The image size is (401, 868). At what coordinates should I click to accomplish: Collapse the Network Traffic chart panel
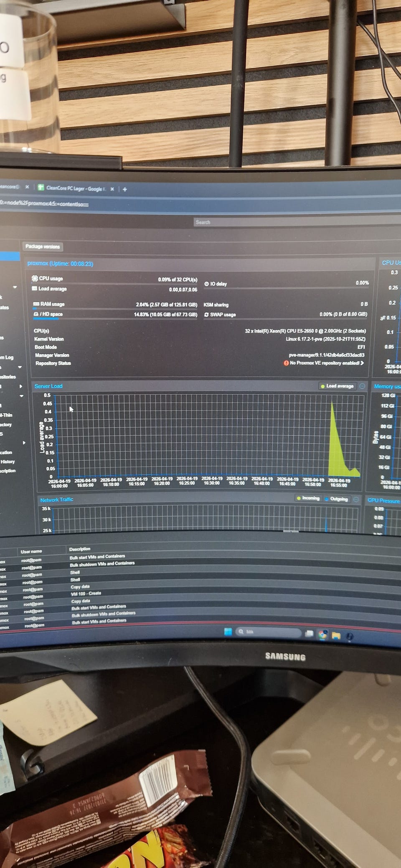coord(356,499)
